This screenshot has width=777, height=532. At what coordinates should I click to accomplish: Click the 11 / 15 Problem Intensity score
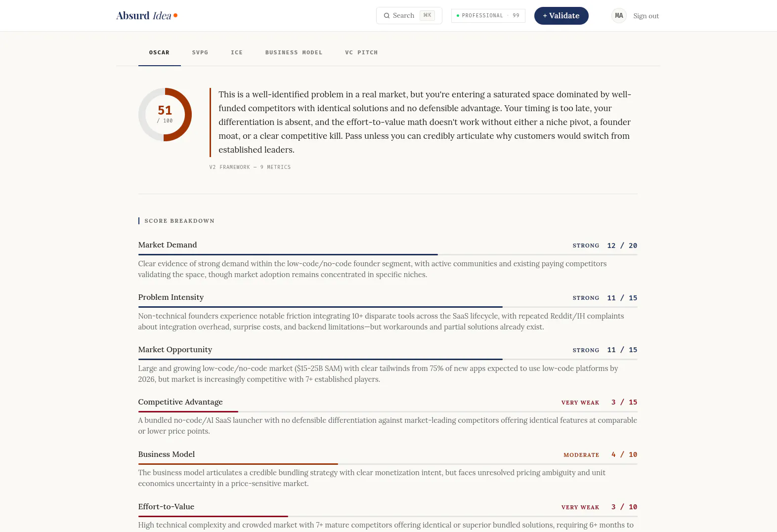point(622,298)
